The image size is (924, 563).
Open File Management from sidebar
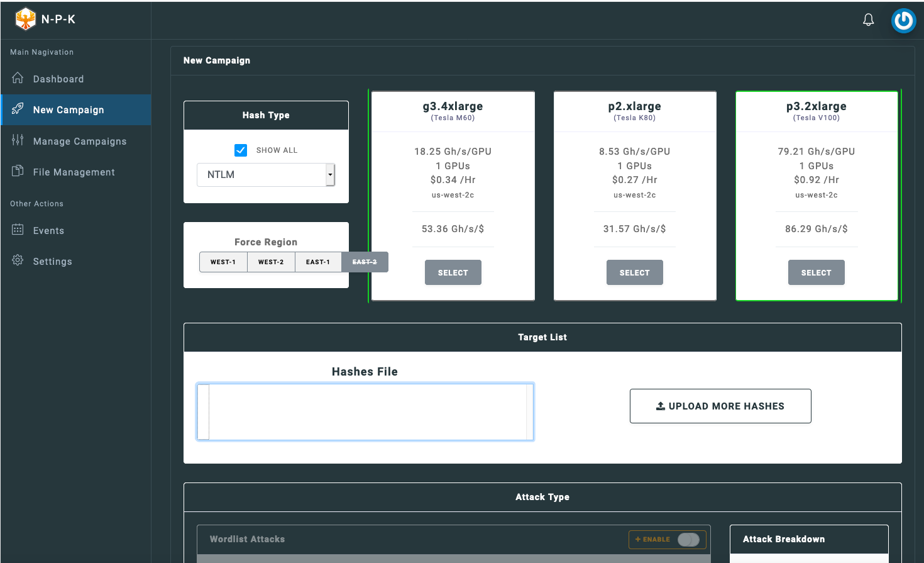tap(74, 172)
